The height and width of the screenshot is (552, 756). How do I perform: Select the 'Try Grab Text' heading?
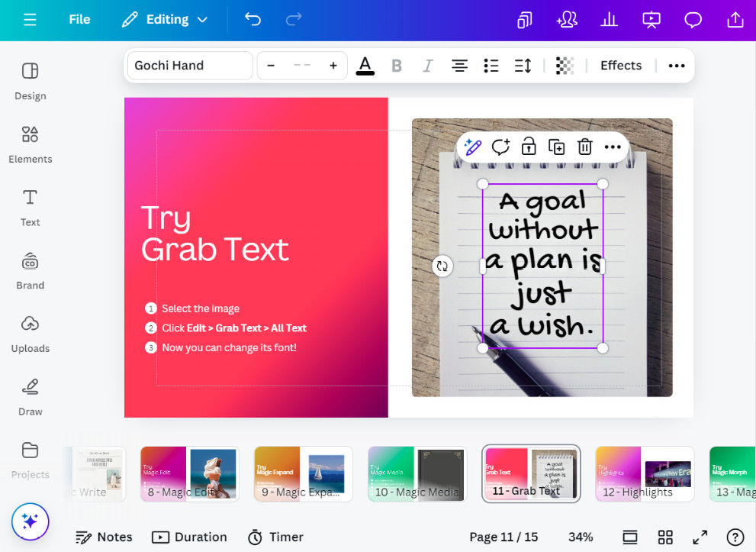(x=215, y=234)
